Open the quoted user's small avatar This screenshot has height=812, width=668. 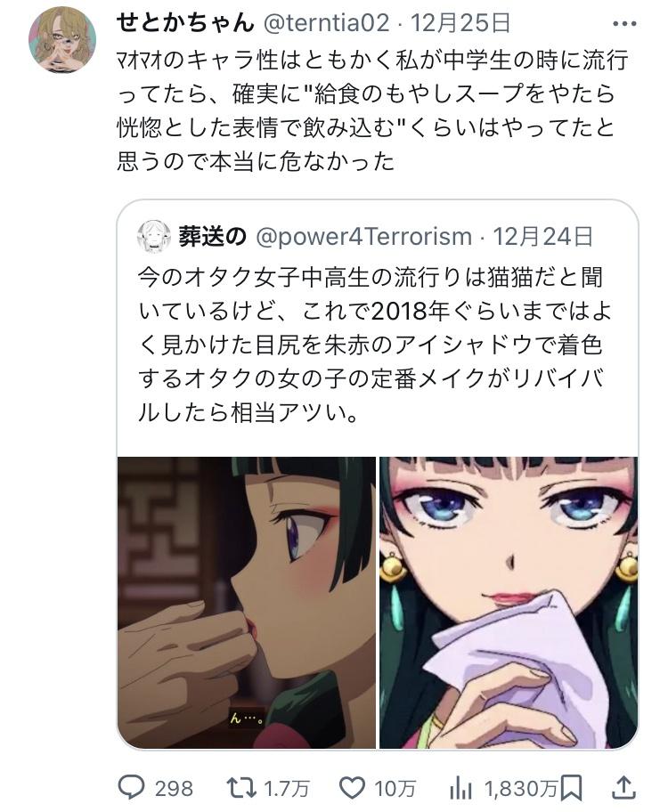[x=154, y=237]
